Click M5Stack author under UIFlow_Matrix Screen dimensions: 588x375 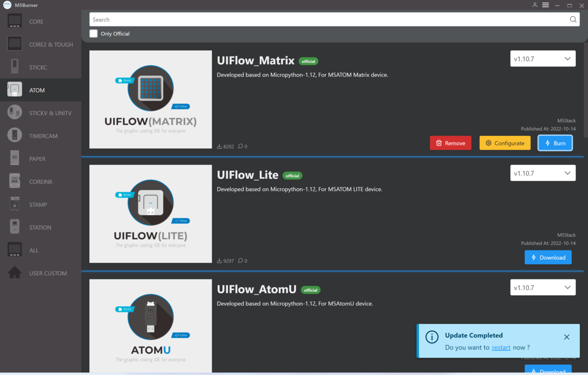tap(566, 121)
